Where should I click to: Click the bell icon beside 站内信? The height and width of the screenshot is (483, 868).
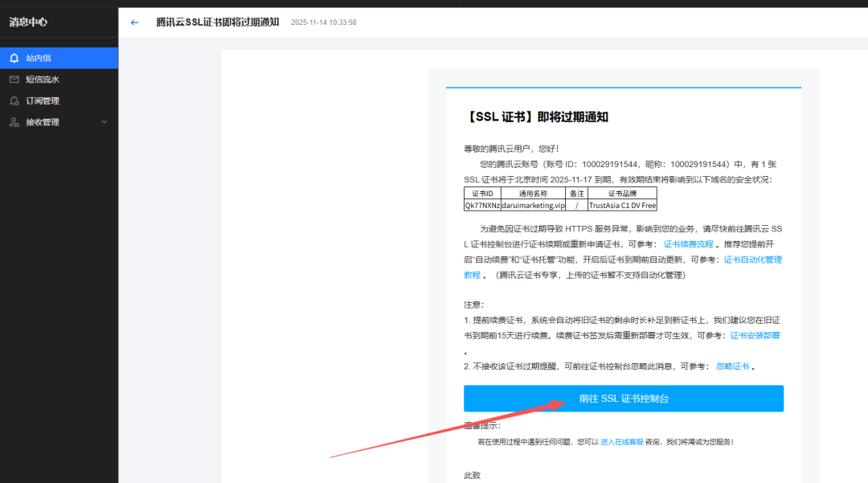point(14,58)
